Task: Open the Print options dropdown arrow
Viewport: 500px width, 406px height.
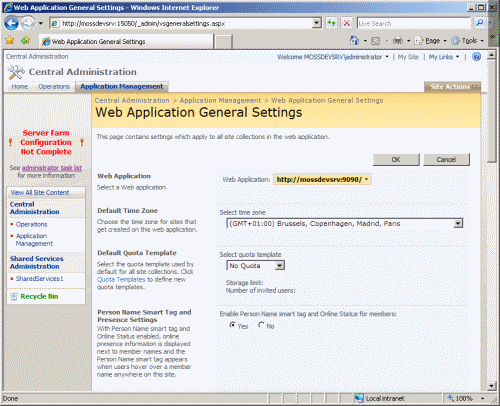Action: pos(408,41)
